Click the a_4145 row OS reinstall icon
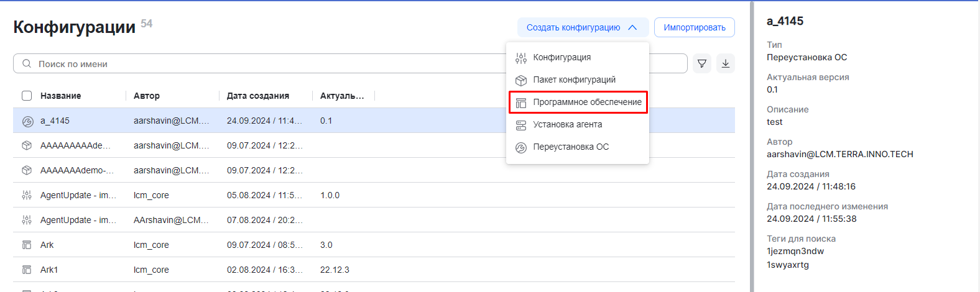 point(27,121)
